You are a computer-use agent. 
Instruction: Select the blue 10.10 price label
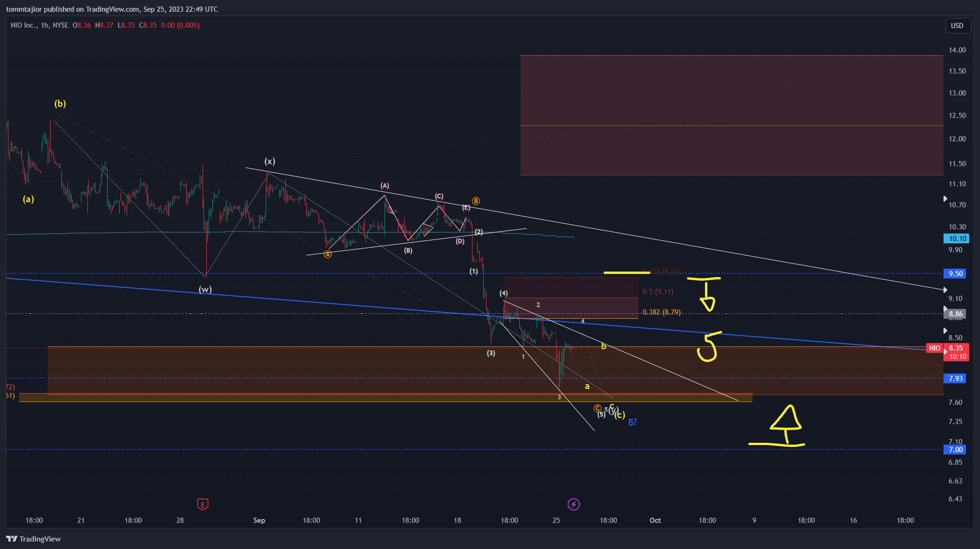[x=956, y=239]
